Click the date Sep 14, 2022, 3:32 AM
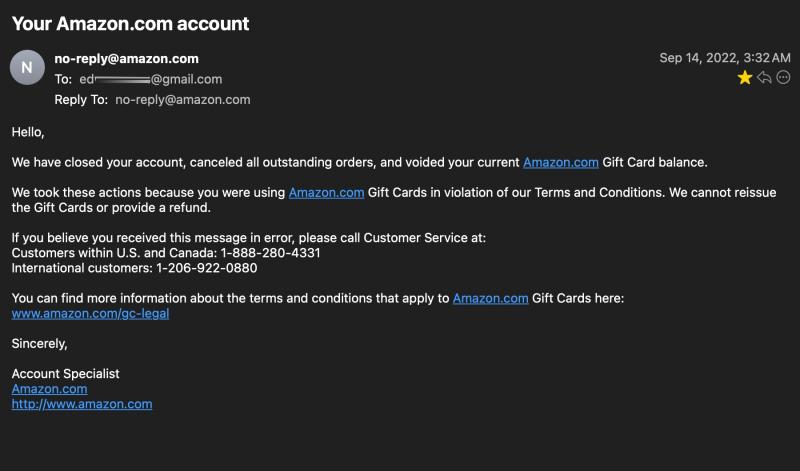Image resolution: width=800 pixels, height=471 pixels. point(724,58)
